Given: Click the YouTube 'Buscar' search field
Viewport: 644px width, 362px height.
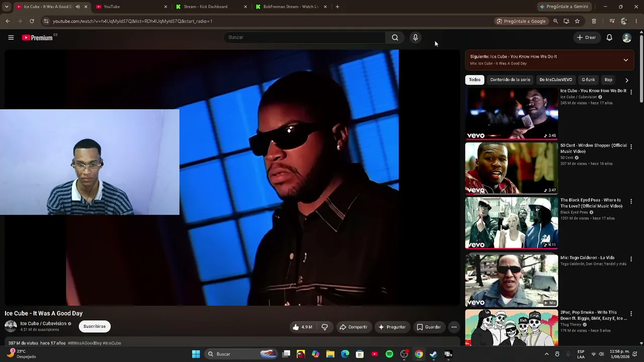Looking at the screenshot, I should pyautogui.click(x=304, y=37).
